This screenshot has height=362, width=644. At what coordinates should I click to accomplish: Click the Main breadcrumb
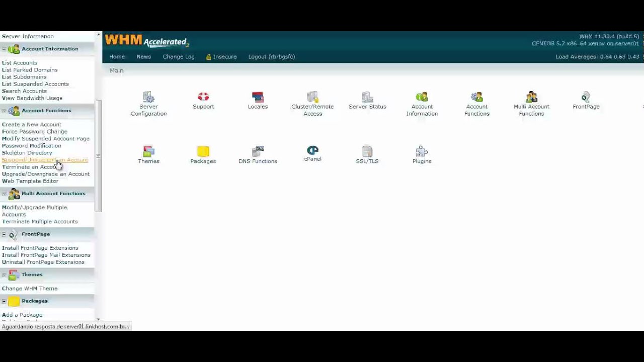point(116,70)
